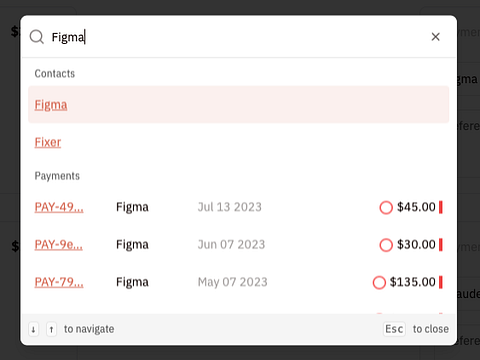The height and width of the screenshot is (360, 480).
Task: Click red marker after $45.00
Action: click(441, 207)
